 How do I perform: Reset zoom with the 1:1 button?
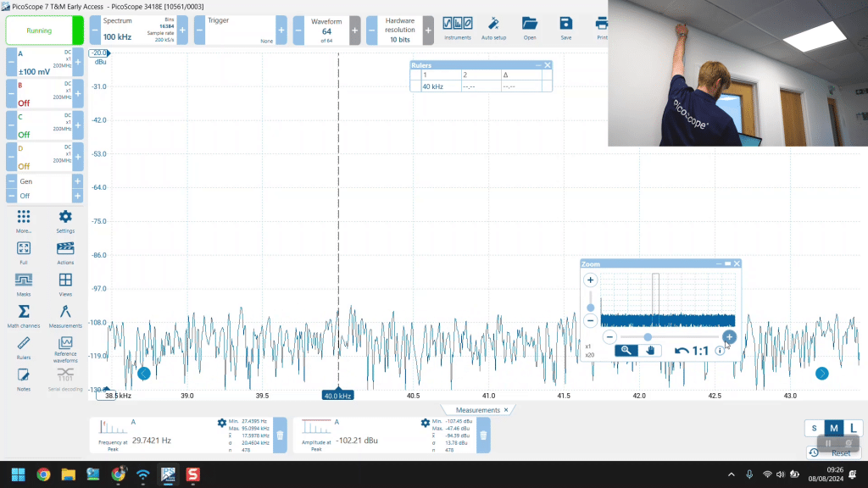(x=692, y=350)
